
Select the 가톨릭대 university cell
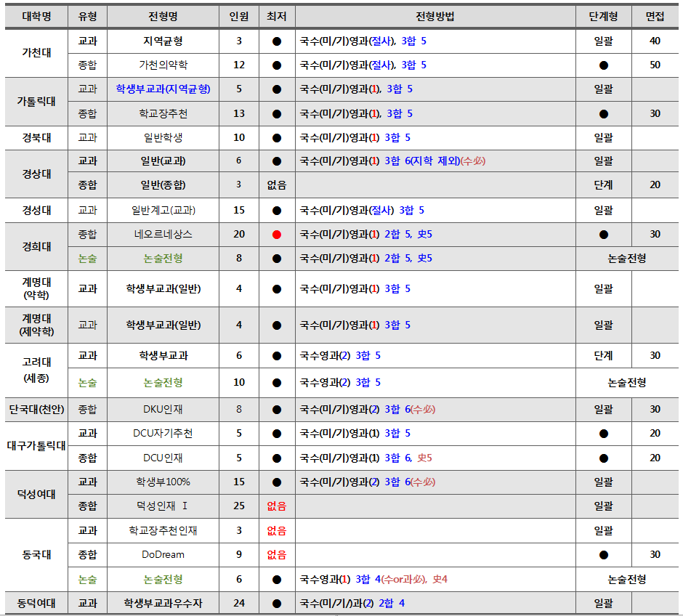click(36, 102)
